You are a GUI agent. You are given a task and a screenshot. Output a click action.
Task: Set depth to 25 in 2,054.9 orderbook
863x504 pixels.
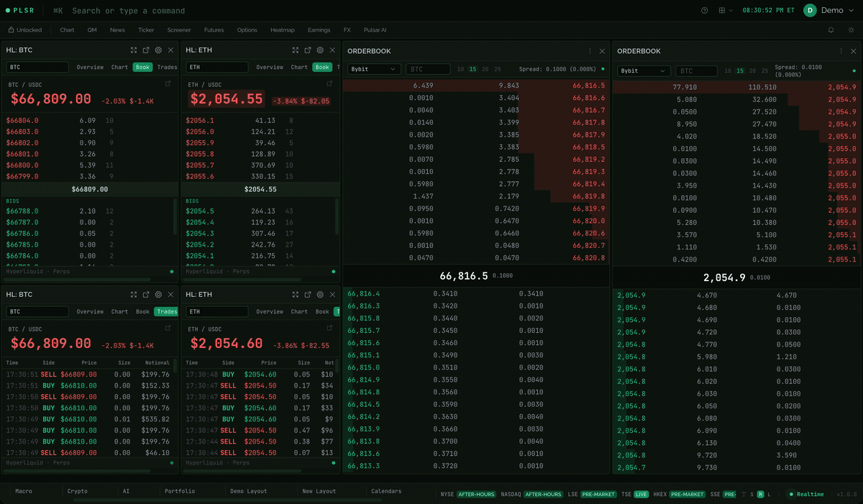(764, 71)
